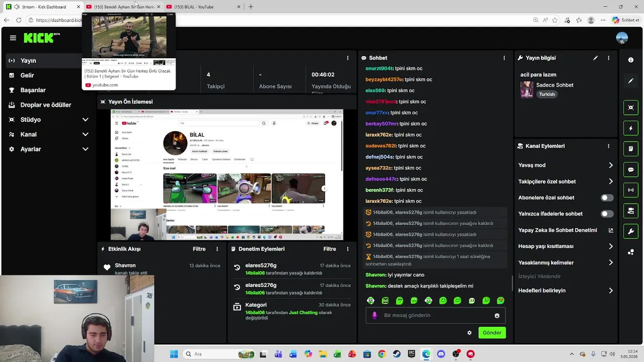This screenshot has height=362, width=644.
Task: Switch to Benekli Ayhan YouTube tab
Action: click(x=123, y=7)
